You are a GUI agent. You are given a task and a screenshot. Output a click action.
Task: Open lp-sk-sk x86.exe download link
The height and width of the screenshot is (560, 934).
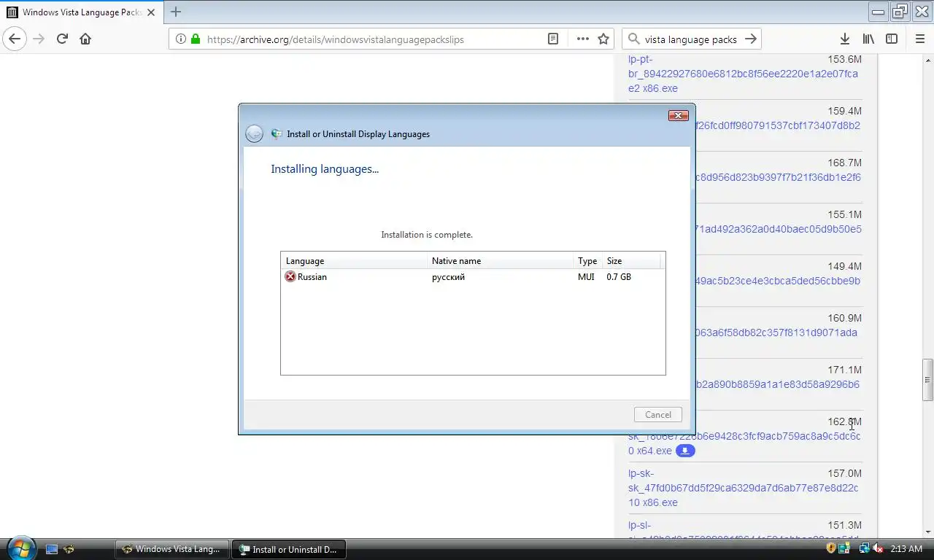(743, 488)
